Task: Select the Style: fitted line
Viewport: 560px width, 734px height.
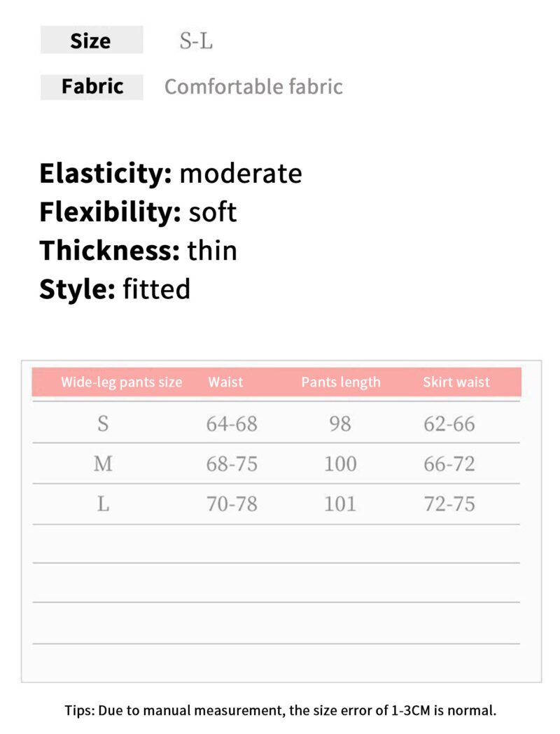Action: [x=115, y=289]
